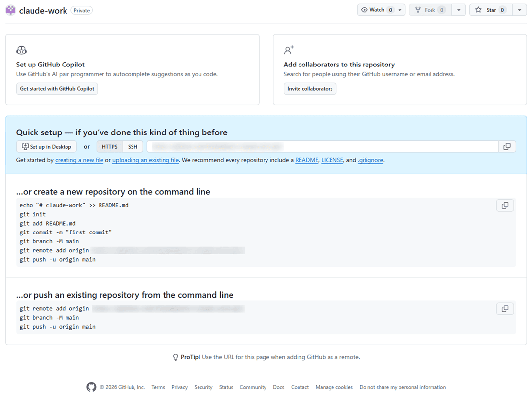Open the Community footer link

click(253, 387)
